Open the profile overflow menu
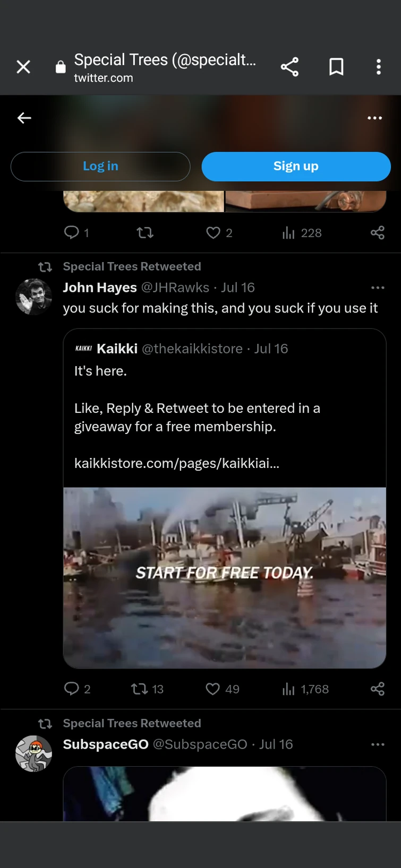Screen dimensions: 401x868 click(374, 118)
